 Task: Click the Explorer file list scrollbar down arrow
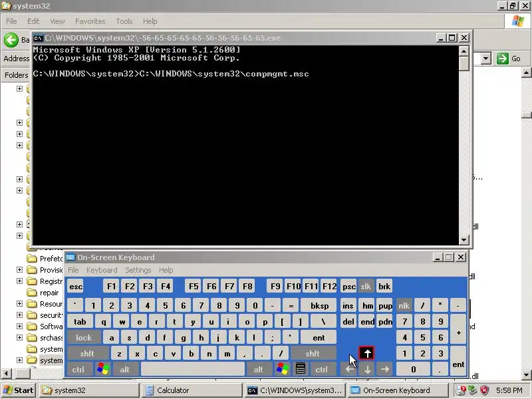(527, 375)
